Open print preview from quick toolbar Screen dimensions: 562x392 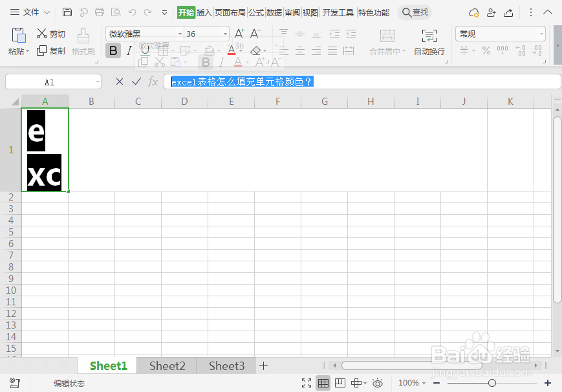116,12
